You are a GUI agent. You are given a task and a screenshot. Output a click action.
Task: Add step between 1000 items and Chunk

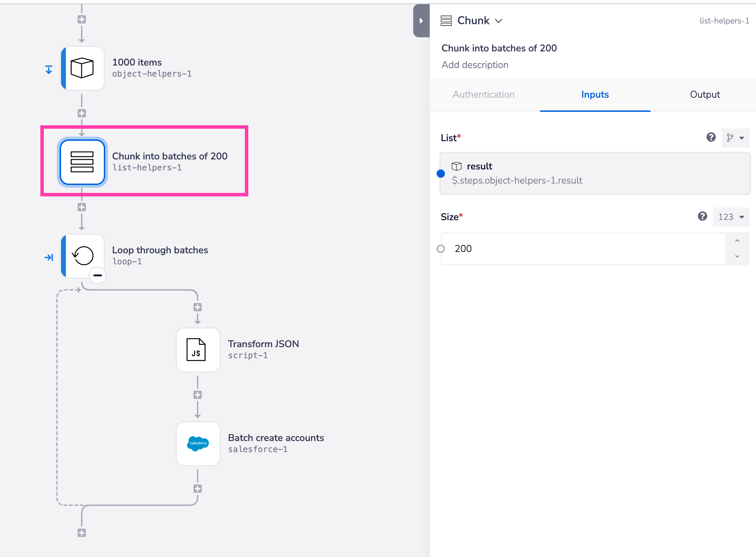82,113
